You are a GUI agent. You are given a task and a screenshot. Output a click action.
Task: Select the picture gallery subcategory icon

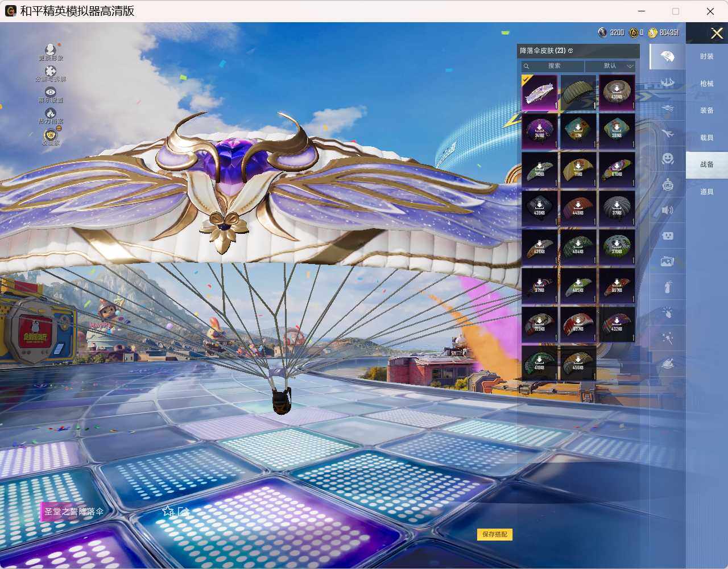668,261
